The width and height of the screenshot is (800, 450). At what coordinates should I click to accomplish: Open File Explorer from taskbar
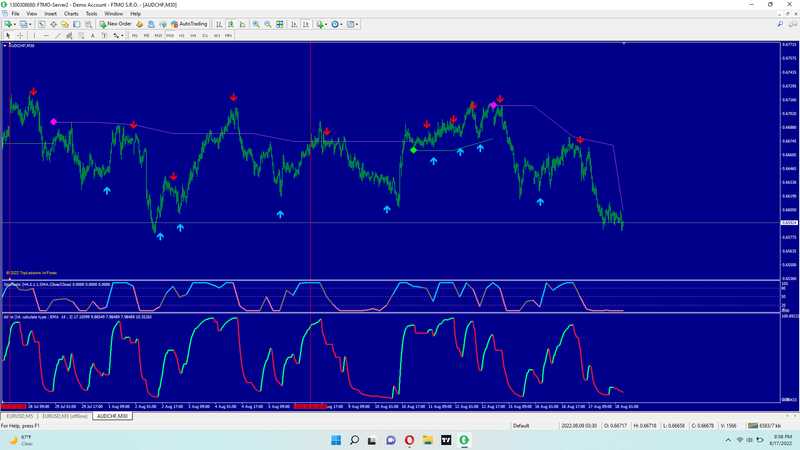[428, 440]
